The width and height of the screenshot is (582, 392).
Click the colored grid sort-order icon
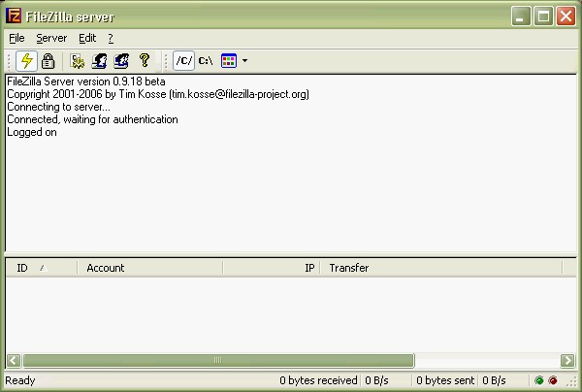tap(229, 60)
